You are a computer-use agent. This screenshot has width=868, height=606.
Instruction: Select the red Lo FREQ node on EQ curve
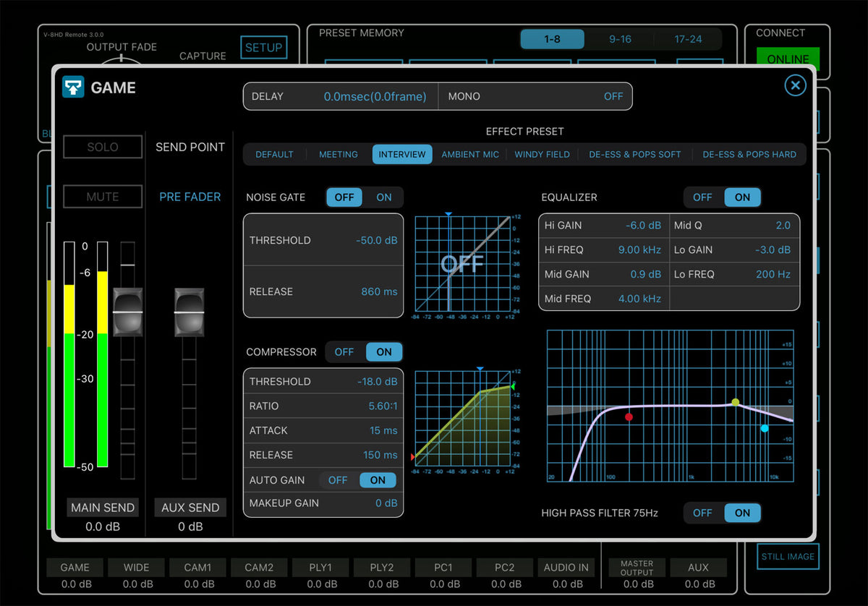tap(629, 417)
